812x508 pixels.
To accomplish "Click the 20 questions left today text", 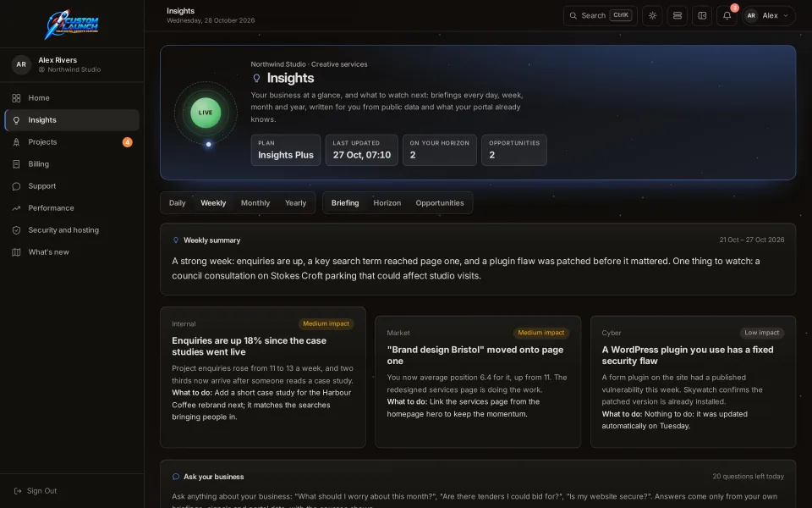I will pyautogui.click(x=748, y=477).
